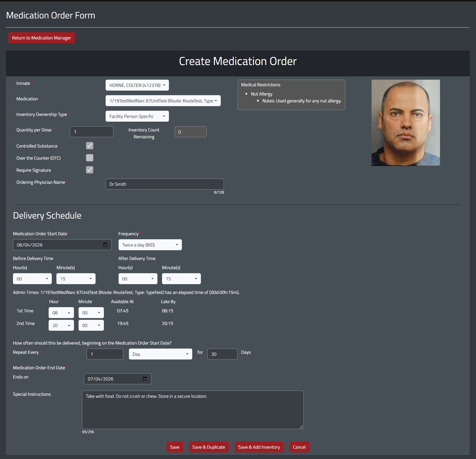The width and height of the screenshot is (476, 459).
Task: Open After Delivery Time Minute(s) dropdown
Action: (x=181, y=279)
